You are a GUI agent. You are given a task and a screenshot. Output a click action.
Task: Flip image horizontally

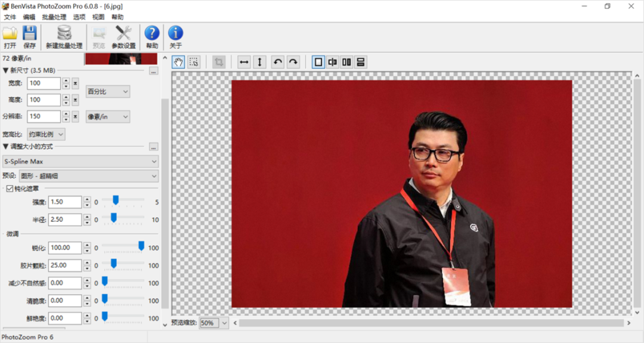tap(244, 62)
